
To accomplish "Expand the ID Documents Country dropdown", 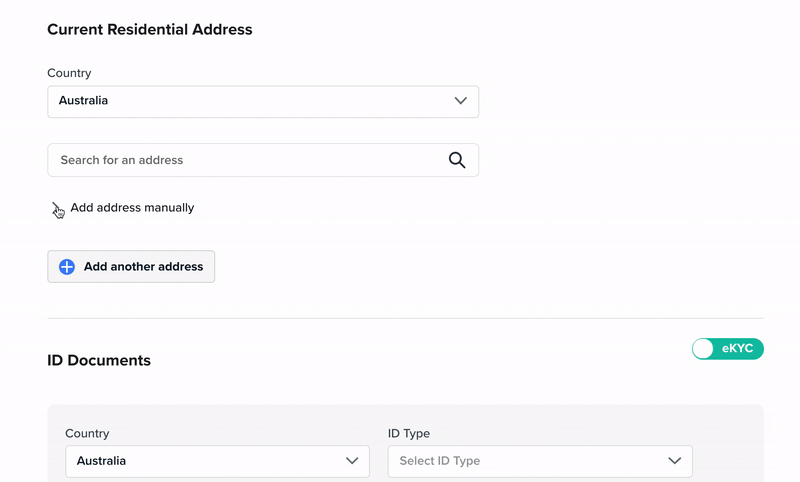I will click(217, 462).
